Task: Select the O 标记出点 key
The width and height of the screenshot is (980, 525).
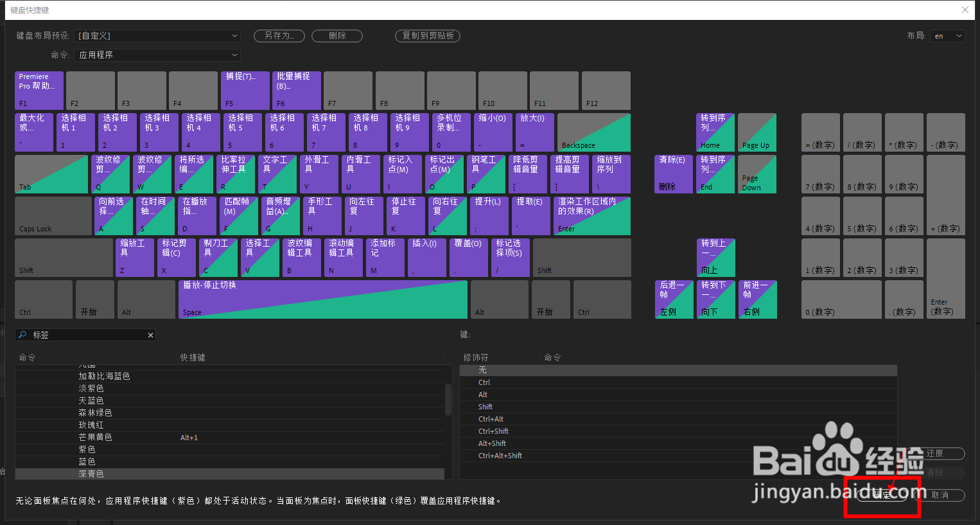Action: click(x=444, y=174)
